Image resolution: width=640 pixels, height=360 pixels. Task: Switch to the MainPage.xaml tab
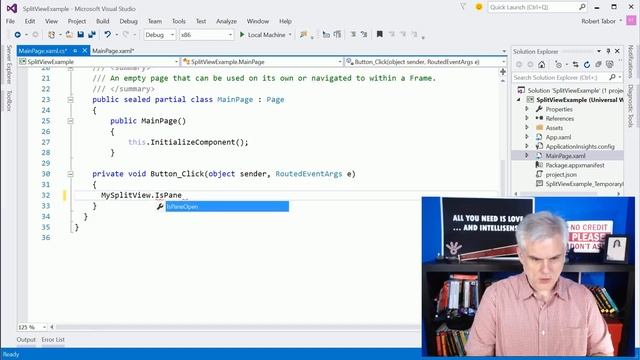coord(113,51)
